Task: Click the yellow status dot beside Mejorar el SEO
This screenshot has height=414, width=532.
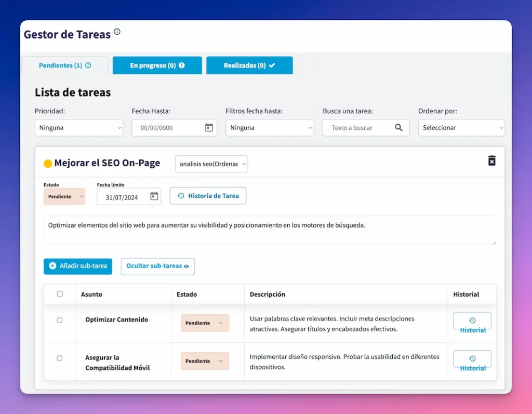Action: 48,163
